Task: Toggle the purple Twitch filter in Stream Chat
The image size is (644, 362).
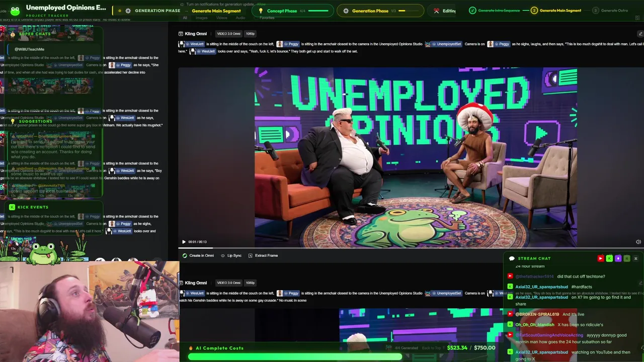Action: pyautogui.click(x=618, y=258)
